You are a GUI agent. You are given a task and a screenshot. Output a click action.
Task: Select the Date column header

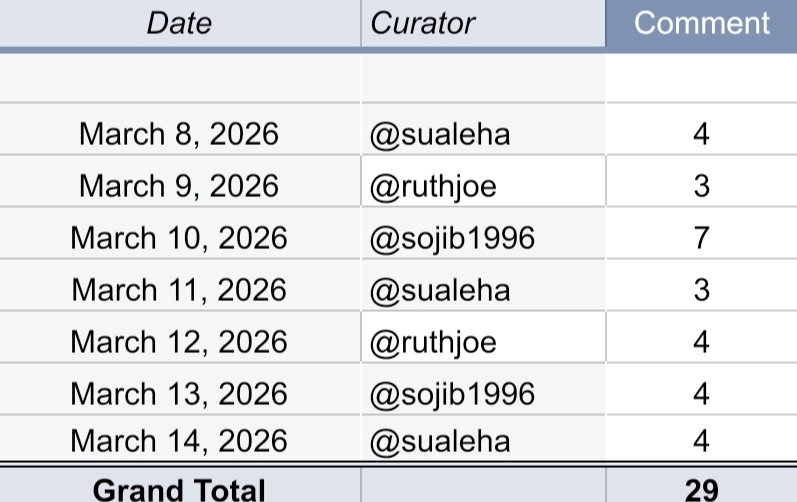tap(179, 23)
